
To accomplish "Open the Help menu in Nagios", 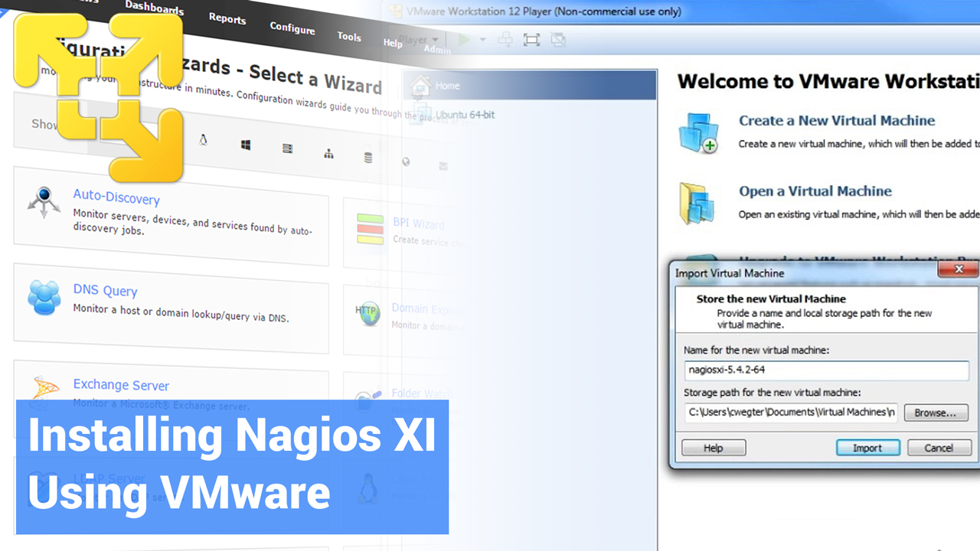I will tap(392, 43).
